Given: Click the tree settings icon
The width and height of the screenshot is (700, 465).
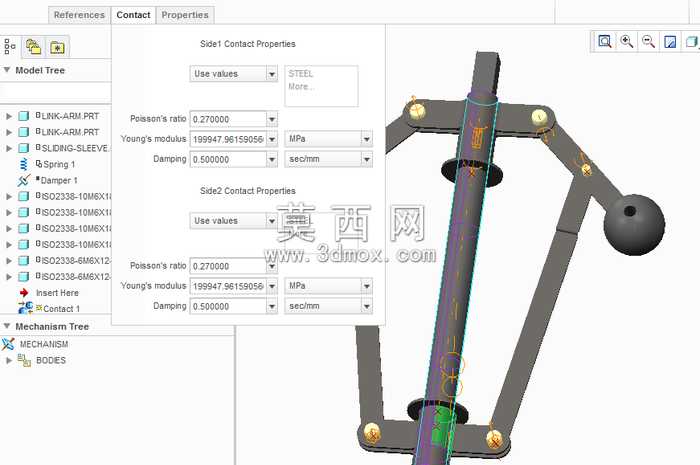Looking at the screenshot, I should 9,46.
